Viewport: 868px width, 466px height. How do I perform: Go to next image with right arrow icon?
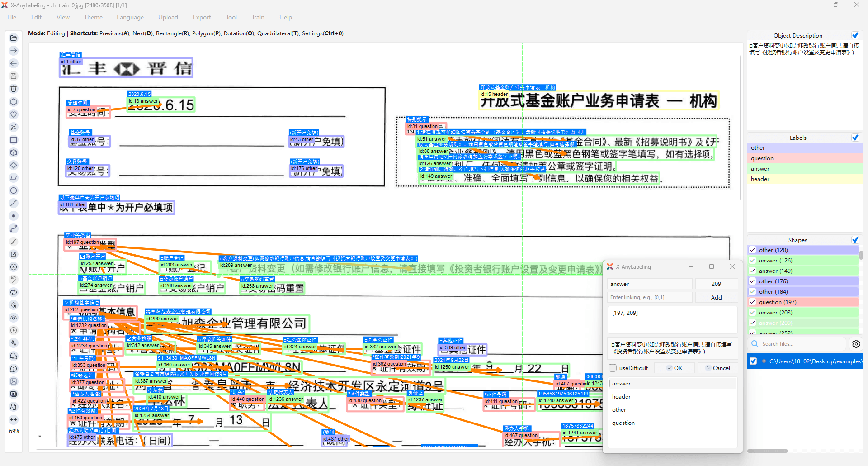[14, 51]
